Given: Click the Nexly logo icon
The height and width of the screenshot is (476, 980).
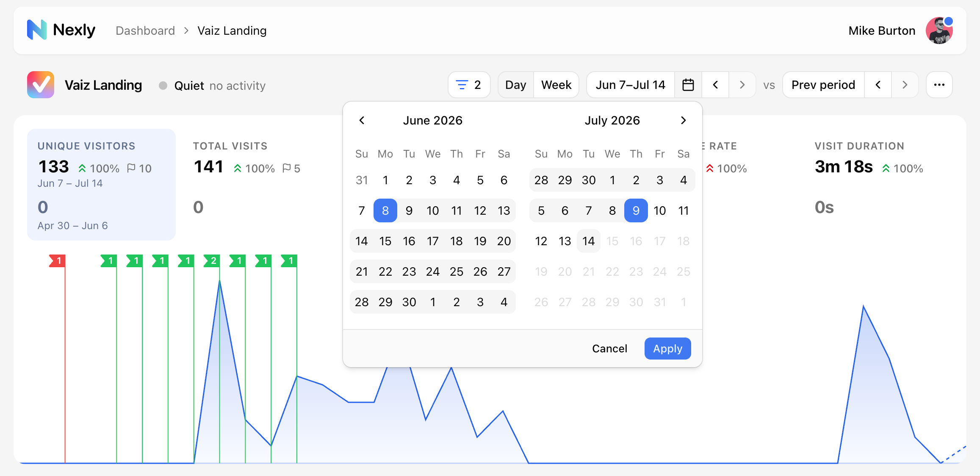Looking at the screenshot, I should 37,30.
